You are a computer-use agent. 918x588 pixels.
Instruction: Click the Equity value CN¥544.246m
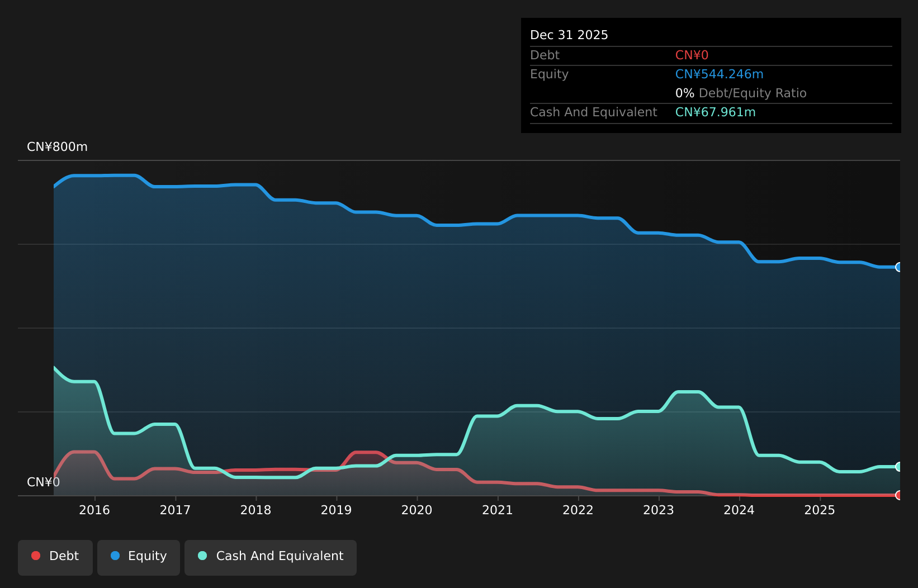[719, 74]
